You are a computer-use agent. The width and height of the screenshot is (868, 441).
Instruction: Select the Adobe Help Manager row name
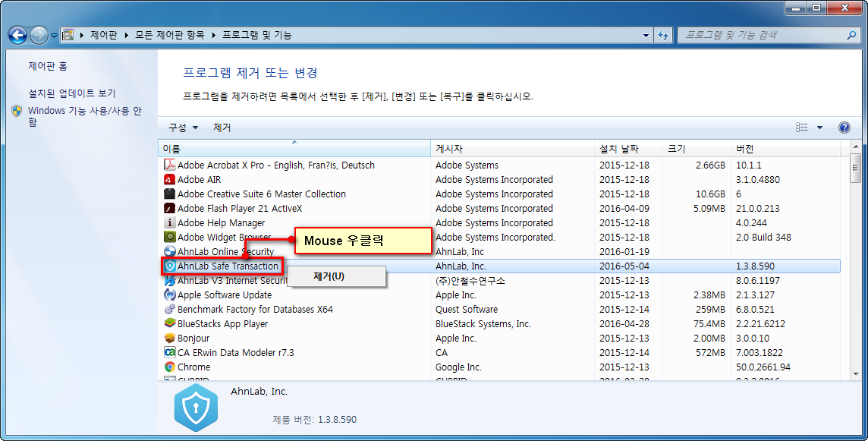pyautogui.click(x=221, y=222)
